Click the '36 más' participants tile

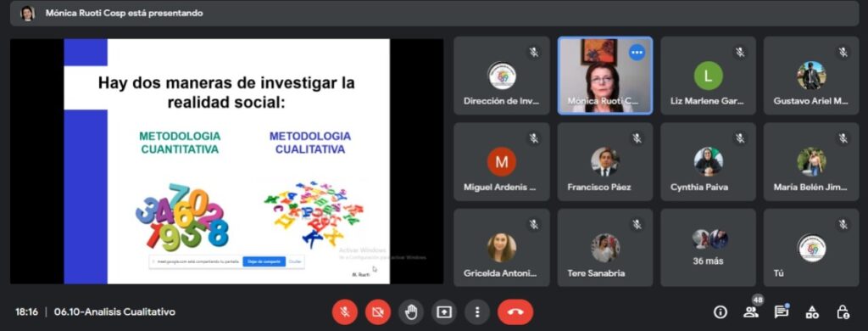click(708, 247)
